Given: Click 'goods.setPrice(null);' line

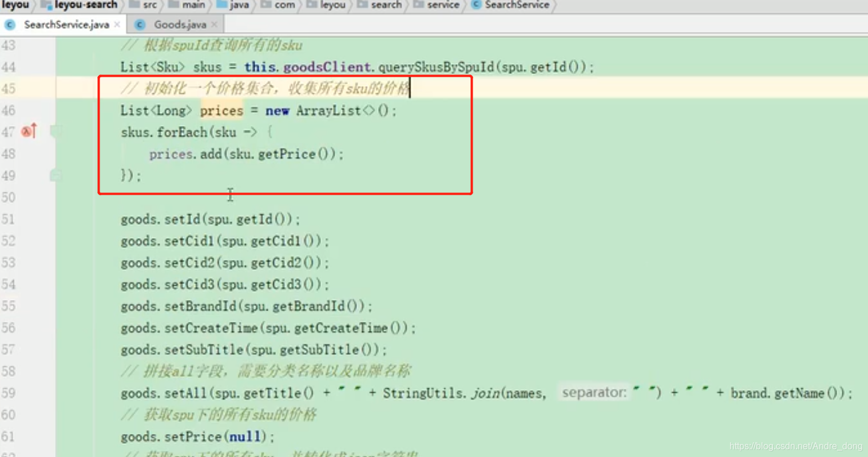Looking at the screenshot, I should (198, 437).
